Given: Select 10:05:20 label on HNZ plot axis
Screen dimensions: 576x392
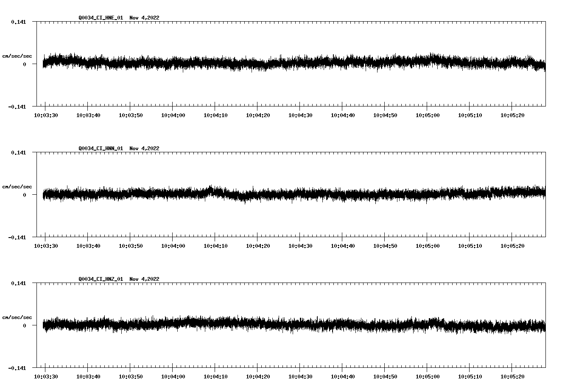Looking at the screenshot, I should pos(512,376).
